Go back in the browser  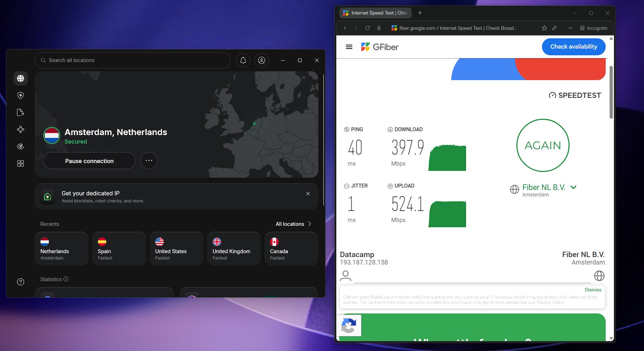click(345, 28)
